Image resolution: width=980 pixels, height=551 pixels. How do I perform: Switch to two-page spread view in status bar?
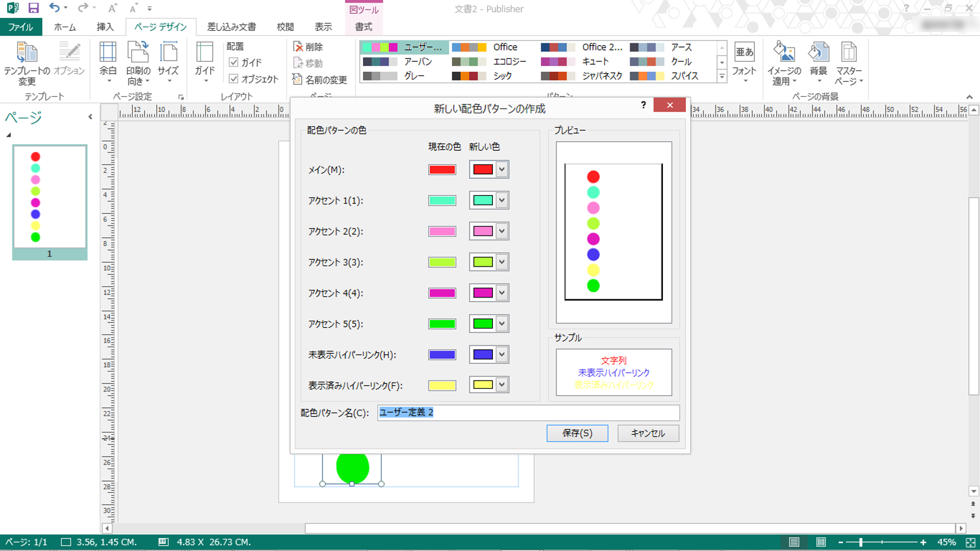(x=821, y=542)
